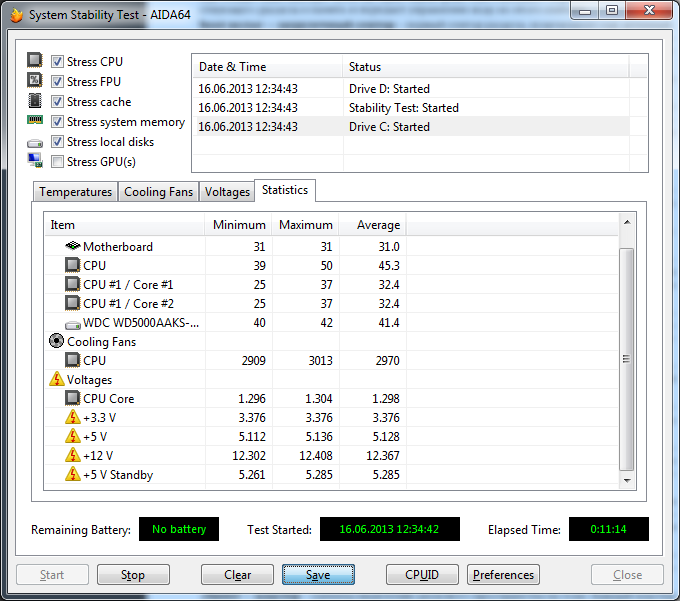Screen dimensions: 680x601
Task: Select the 'Stability Test: Started' log entry
Action: click(x=411, y=108)
